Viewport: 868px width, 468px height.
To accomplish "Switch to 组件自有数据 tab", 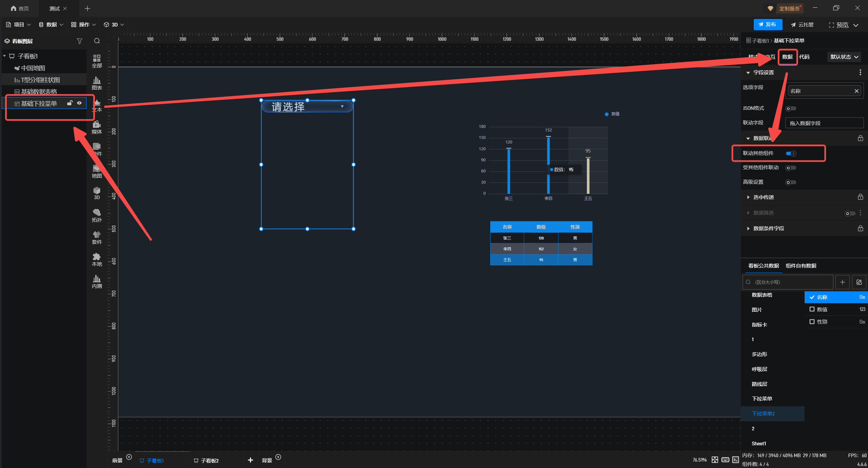I will (x=801, y=266).
